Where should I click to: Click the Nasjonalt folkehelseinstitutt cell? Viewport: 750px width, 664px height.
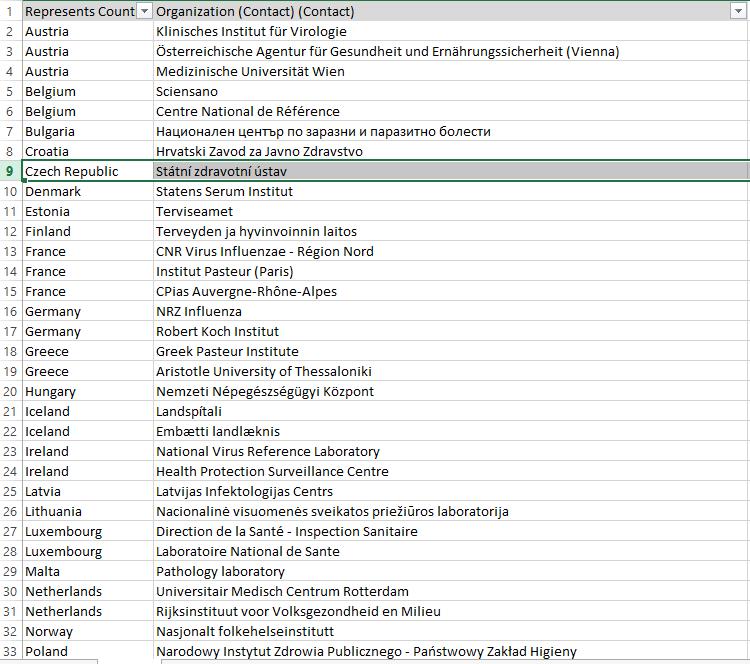[451, 631]
